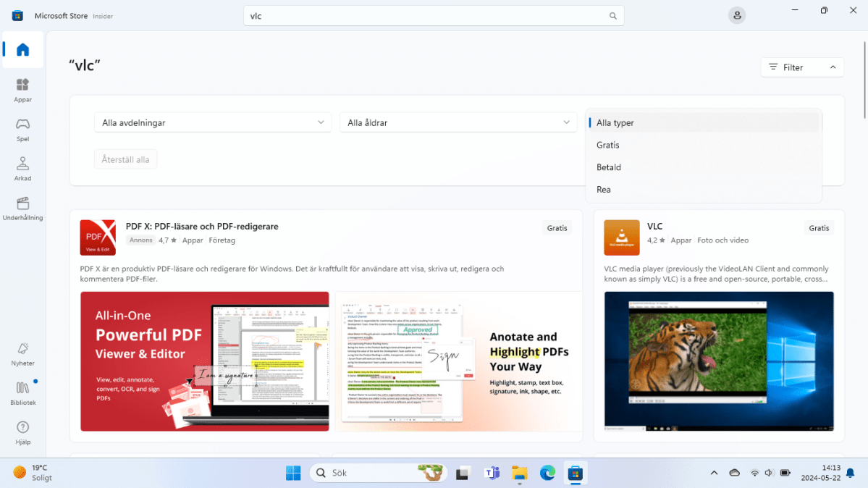
Task: Open Underhållning entertainment section
Action: pos(22,209)
